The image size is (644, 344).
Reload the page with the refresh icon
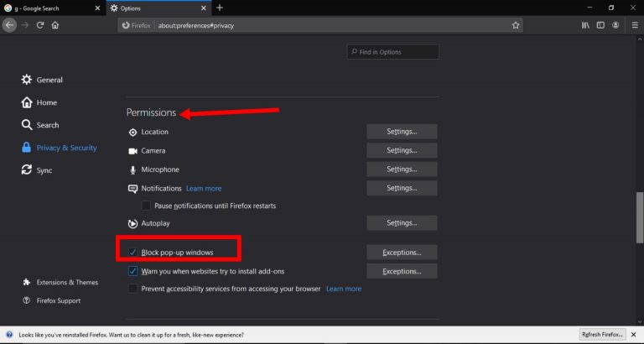(x=39, y=25)
